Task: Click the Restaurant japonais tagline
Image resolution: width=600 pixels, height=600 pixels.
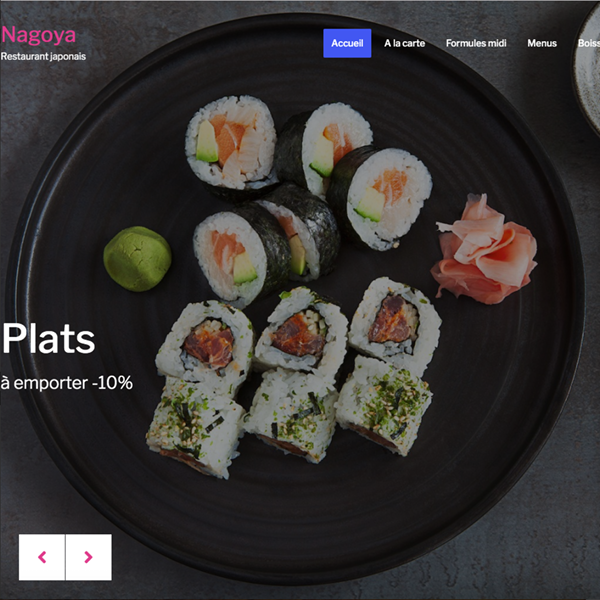Action: tap(43, 56)
